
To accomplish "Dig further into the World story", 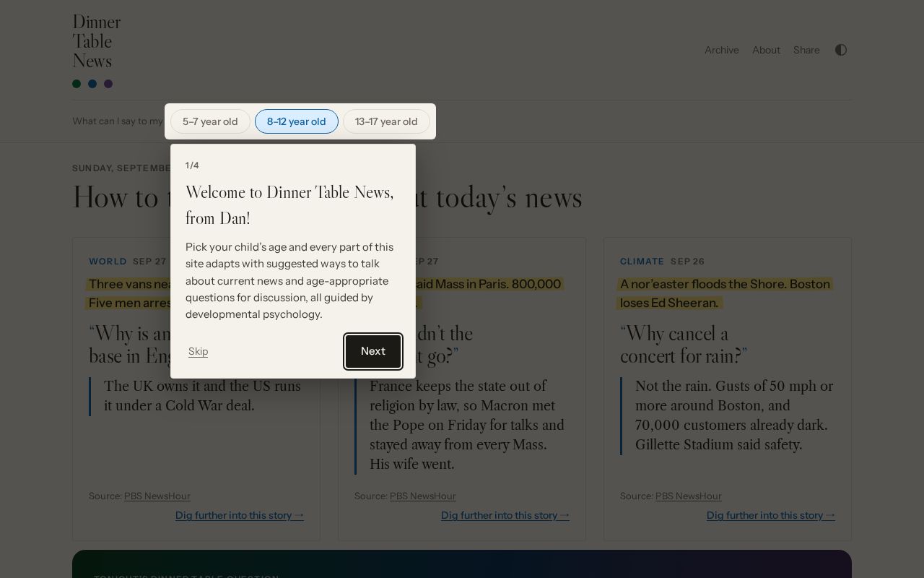I will 240,515.
